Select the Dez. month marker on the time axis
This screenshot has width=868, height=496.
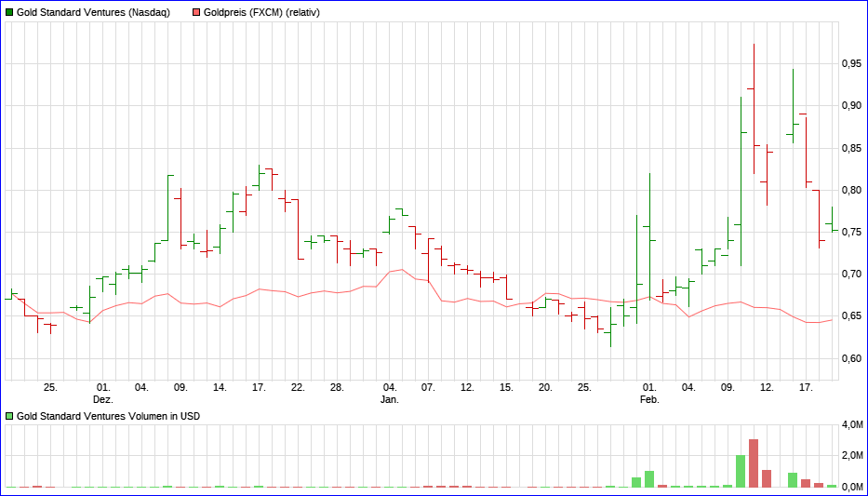pos(102,399)
